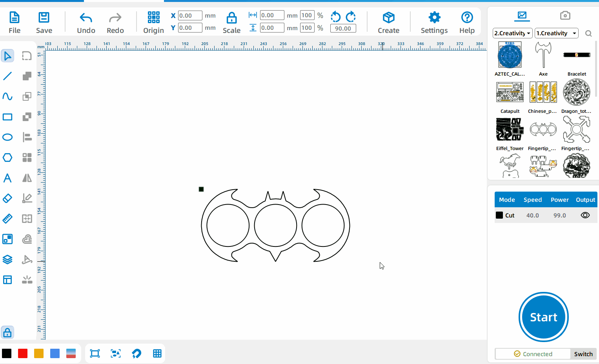Click the Create button
The height and width of the screenshot is (364, 599).
(388, 23)
